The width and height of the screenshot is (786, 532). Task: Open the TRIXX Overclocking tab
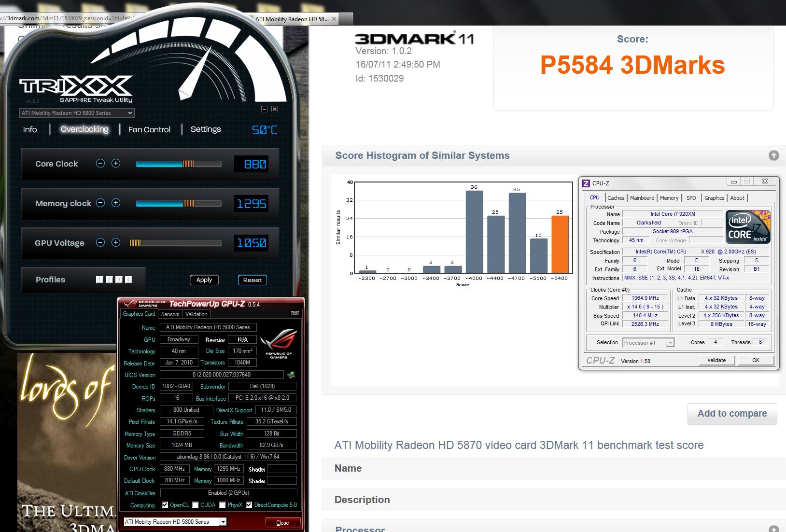[x=84, y=129]
